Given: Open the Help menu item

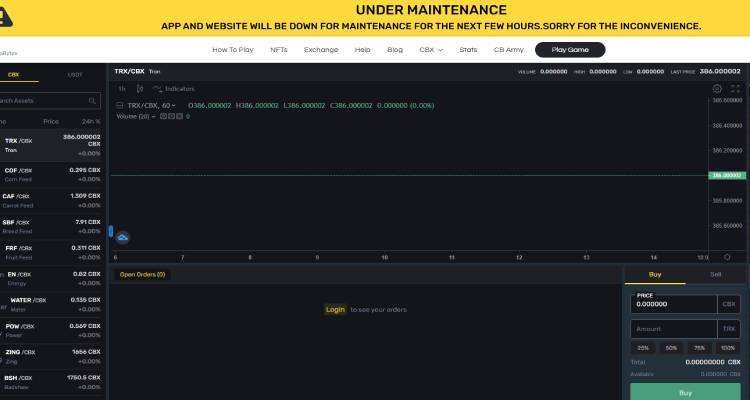Looking at the screenshot, I should pyautogui.click(x=363, y=50).
